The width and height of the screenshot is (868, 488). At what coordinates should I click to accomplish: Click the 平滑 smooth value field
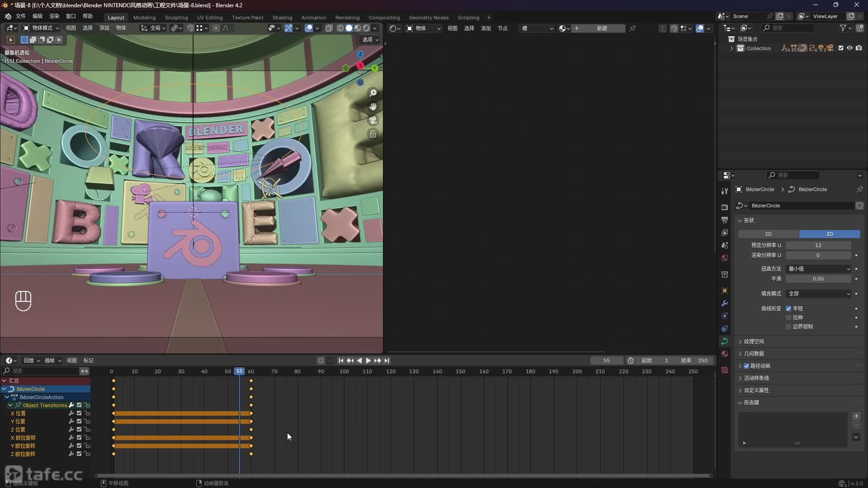pyautogui.click(x=818, y=279)
